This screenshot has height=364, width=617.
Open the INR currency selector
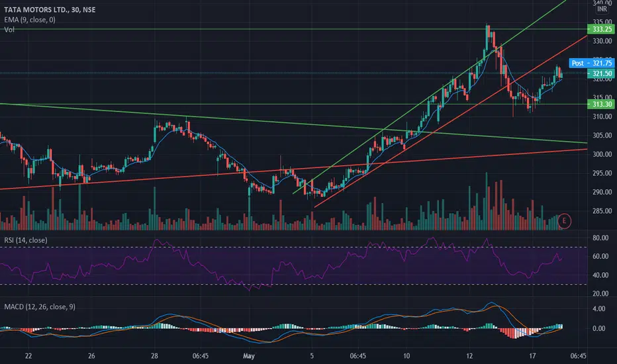tap(602, 9)
